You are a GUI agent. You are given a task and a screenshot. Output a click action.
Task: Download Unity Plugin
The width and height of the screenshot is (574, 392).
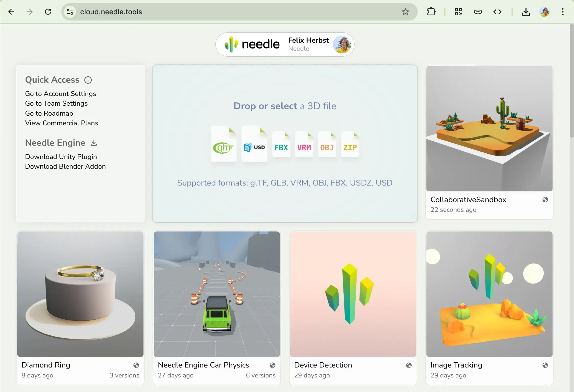61,157
